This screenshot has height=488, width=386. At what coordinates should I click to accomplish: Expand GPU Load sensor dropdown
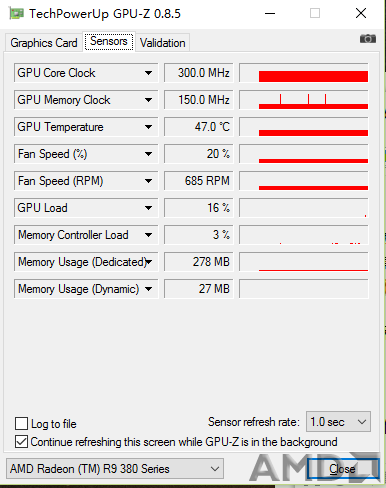pyautogui.click(x=86, y=208)
